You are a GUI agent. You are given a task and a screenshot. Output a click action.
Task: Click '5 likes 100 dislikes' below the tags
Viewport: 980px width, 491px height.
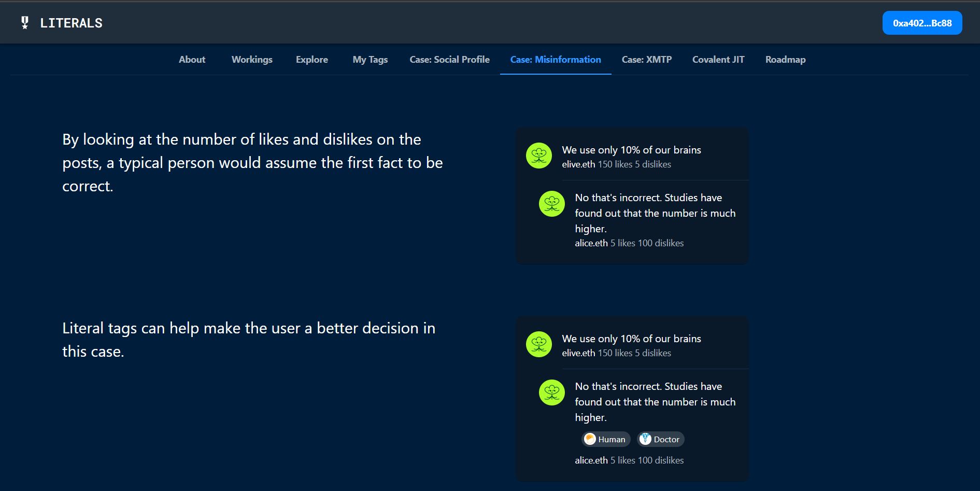647,460
